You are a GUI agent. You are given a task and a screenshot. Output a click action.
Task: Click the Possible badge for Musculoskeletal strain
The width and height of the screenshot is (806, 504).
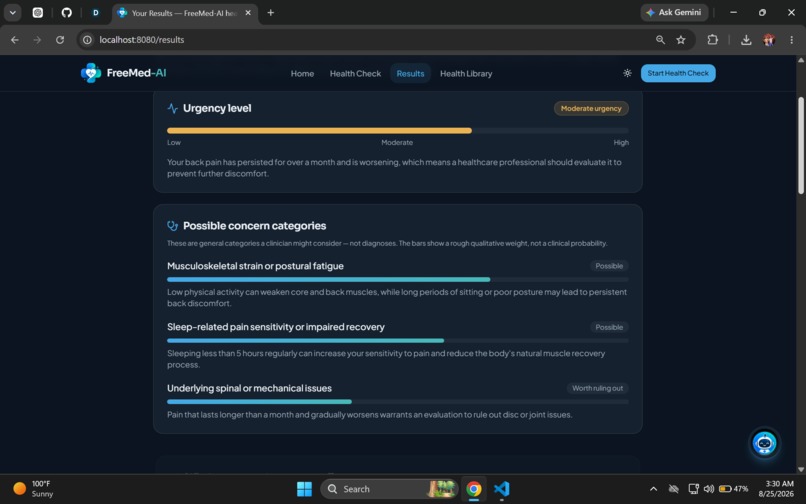[609, 266]
